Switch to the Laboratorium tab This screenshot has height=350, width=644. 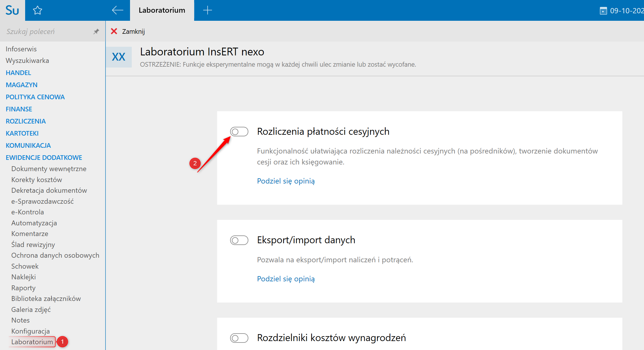click(162, 10)
